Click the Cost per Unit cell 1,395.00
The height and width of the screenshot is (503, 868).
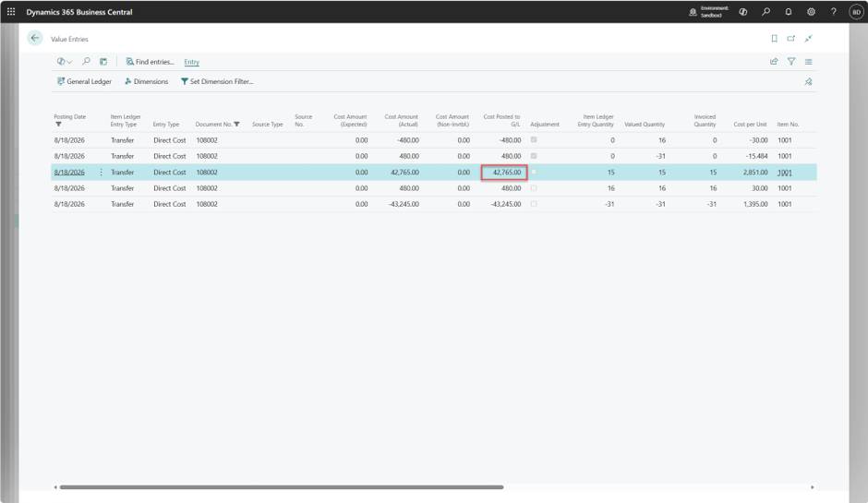point(755,204)
